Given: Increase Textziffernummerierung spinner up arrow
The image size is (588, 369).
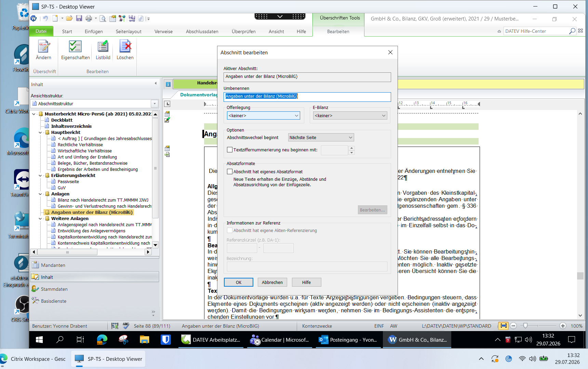Looking at the screenshot, I should (x=351, y=148).
